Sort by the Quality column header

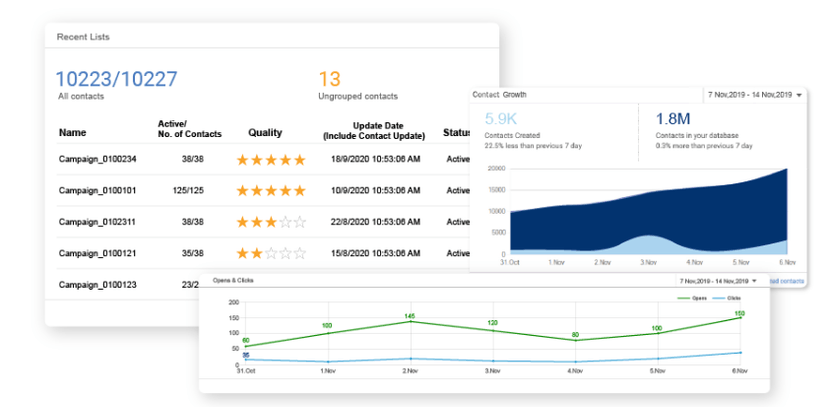(x=265, y=133)
